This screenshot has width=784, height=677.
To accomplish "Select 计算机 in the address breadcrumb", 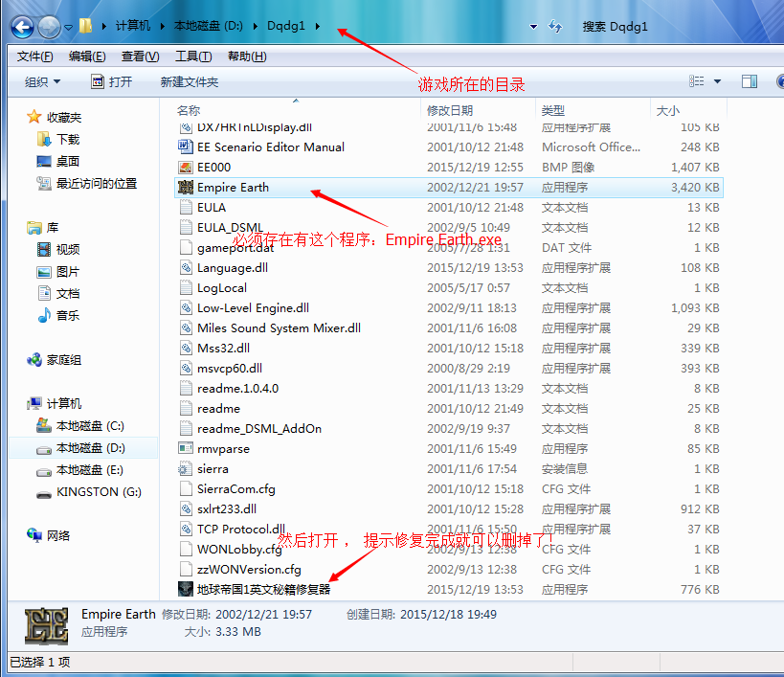I will coord(132,26).
